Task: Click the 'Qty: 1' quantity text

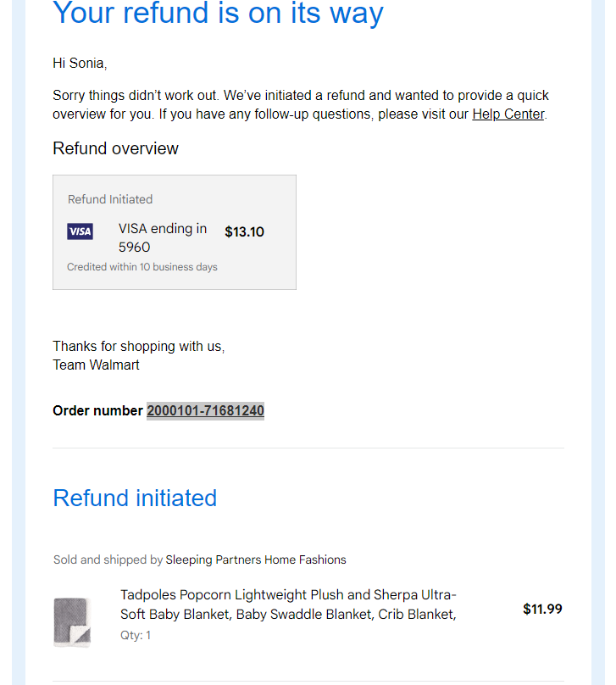Action: pos(136,635)
